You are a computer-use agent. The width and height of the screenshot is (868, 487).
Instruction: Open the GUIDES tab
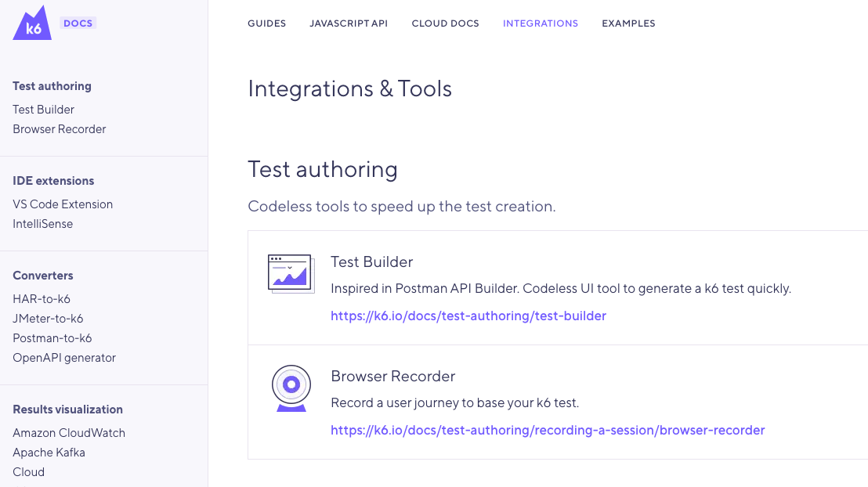pyautogui.click(x=267, y=23)
